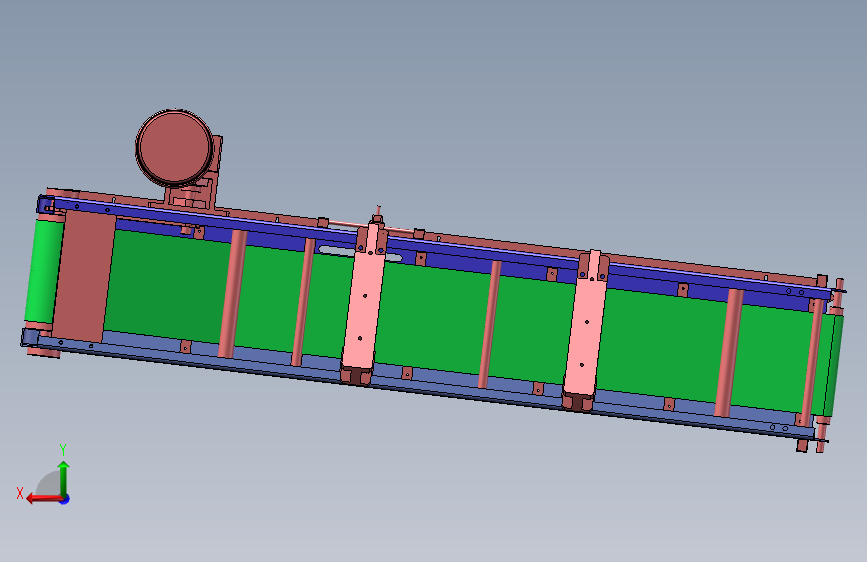
Task: Pick the green roller at conveyor's left end
Action: pyautogui.click(x=44, y=271)
